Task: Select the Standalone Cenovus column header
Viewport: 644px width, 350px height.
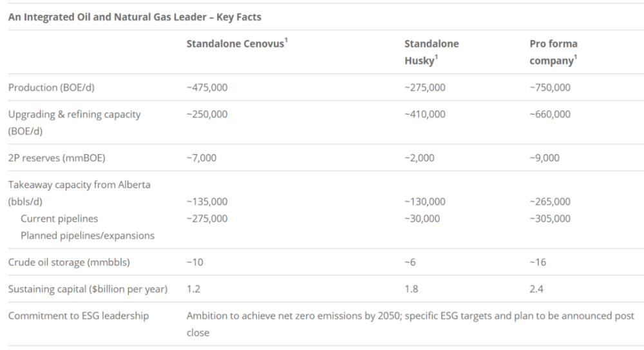Action: click(237, 43)
